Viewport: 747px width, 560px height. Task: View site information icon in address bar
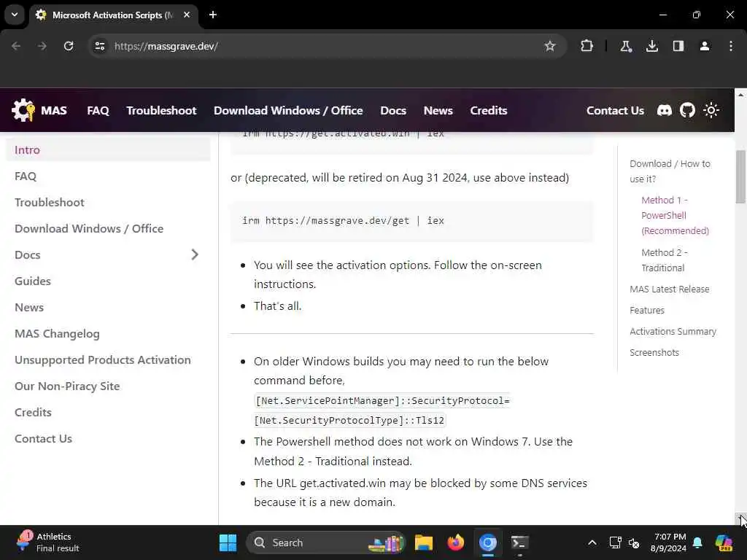[99, 46]
